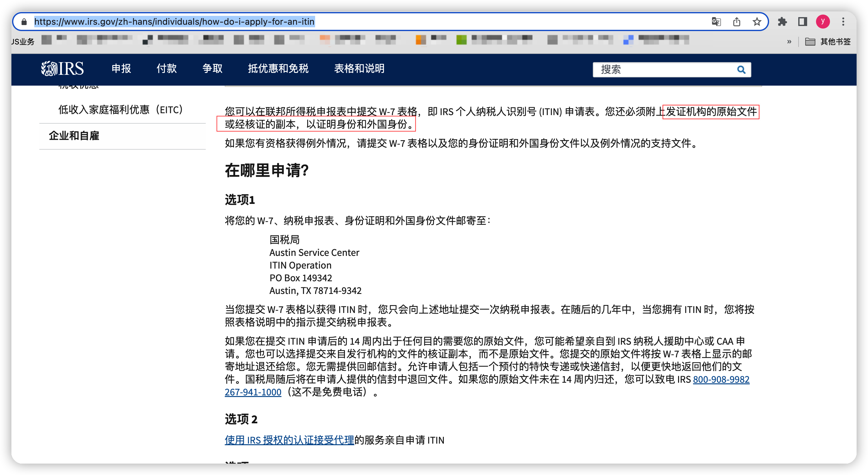Open Chrome three-dot menu
868x475 pixels.
[843, 22]
